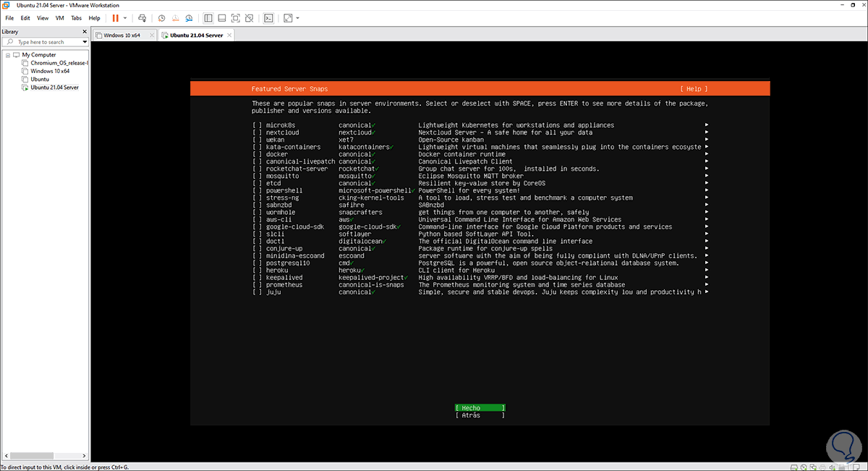
Task: Open the VM menu
Action: coord(59,17)
